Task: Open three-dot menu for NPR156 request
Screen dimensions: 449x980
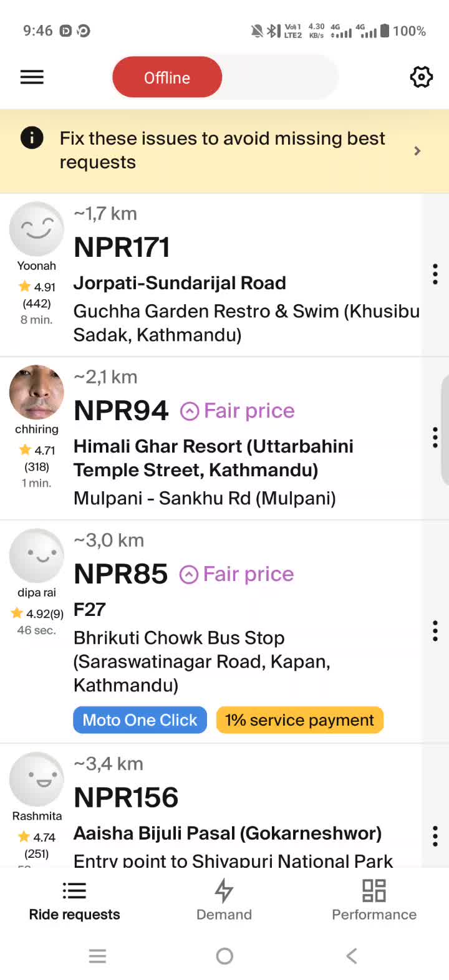Action: (435, 836)
